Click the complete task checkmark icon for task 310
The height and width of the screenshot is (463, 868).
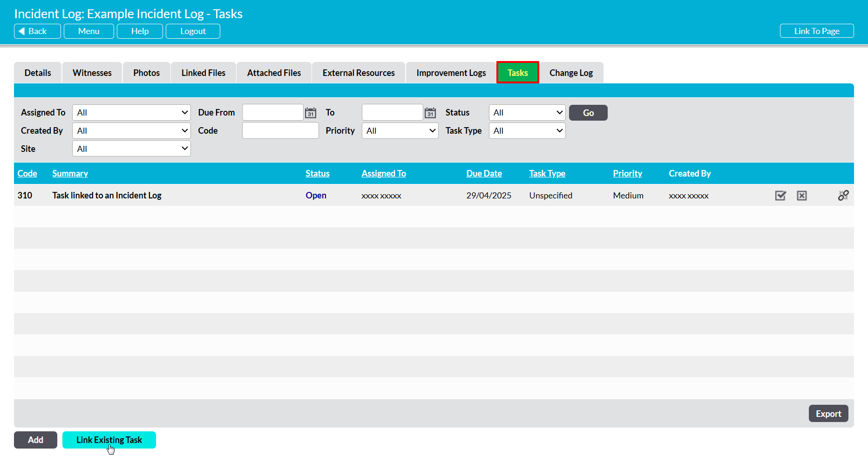pyautogui.click(x=780, y=196)
